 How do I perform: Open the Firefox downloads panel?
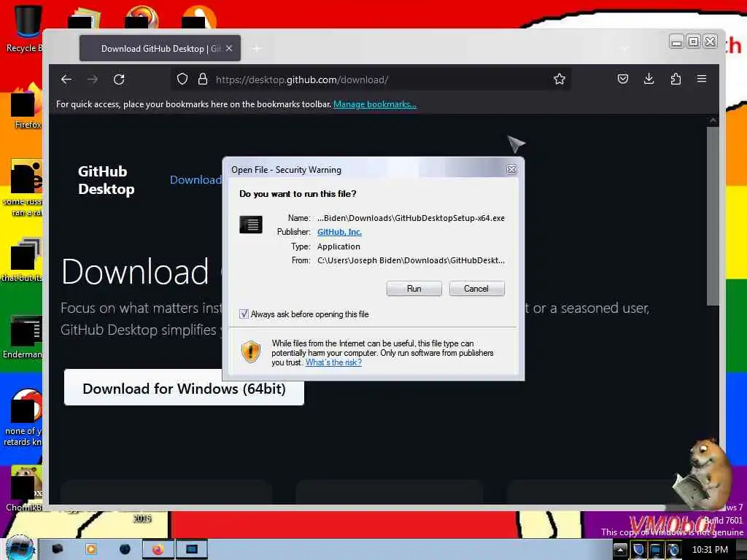point(649,79)
